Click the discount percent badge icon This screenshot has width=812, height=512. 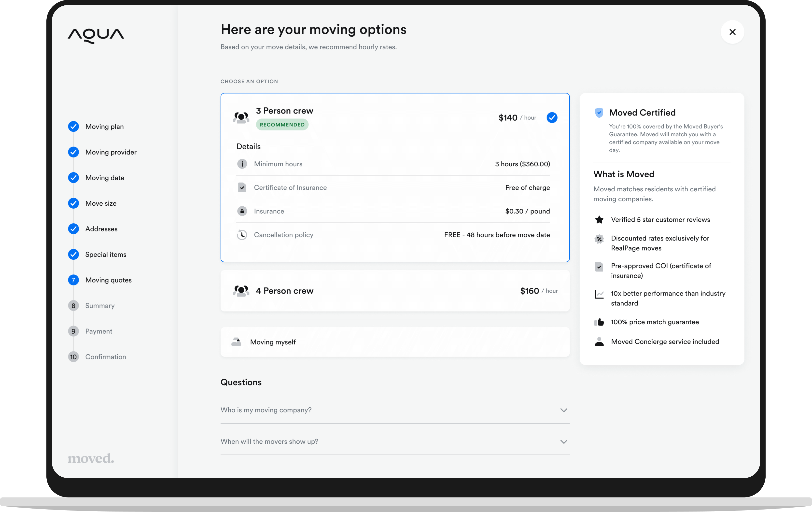599,239
